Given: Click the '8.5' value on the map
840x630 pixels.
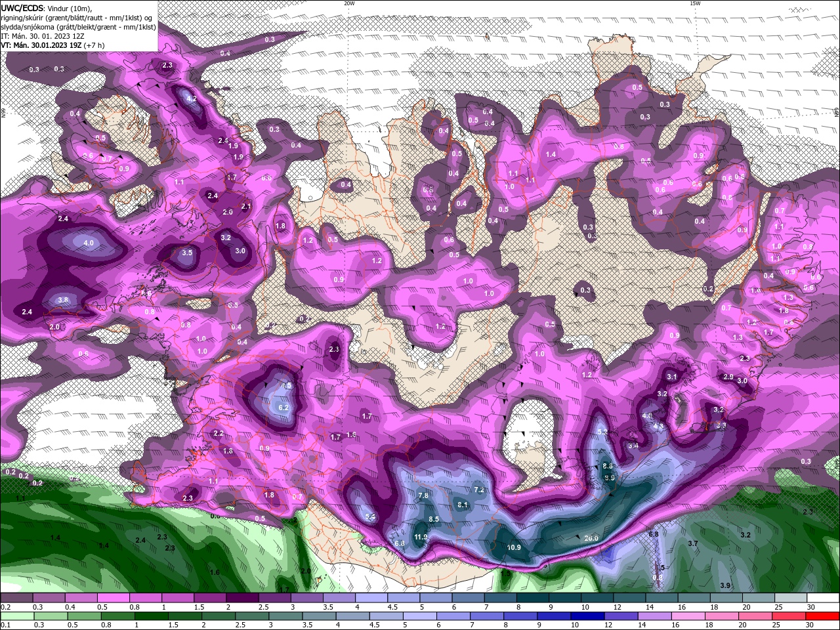Looking at the screenshot, I should pos(434,519).
